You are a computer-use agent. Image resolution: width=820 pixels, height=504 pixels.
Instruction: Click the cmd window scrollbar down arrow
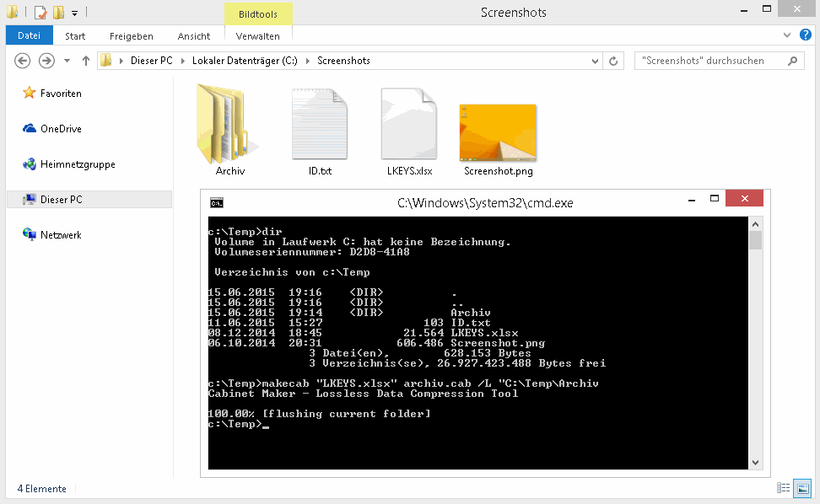tap(755, 461)
